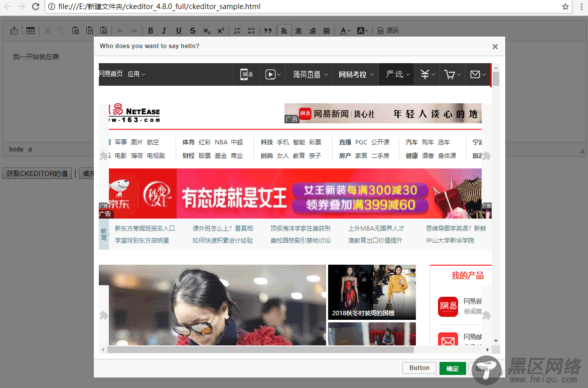Click the NetEase 163.com logo

[x=134, y=113]
